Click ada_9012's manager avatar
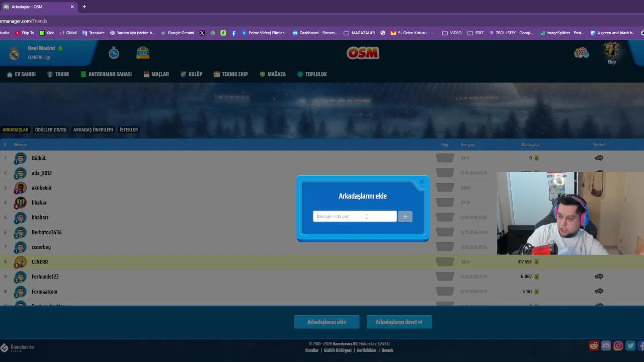Viewport: 644px width, 362px height. pyautogui.click(x=20, y=173)
